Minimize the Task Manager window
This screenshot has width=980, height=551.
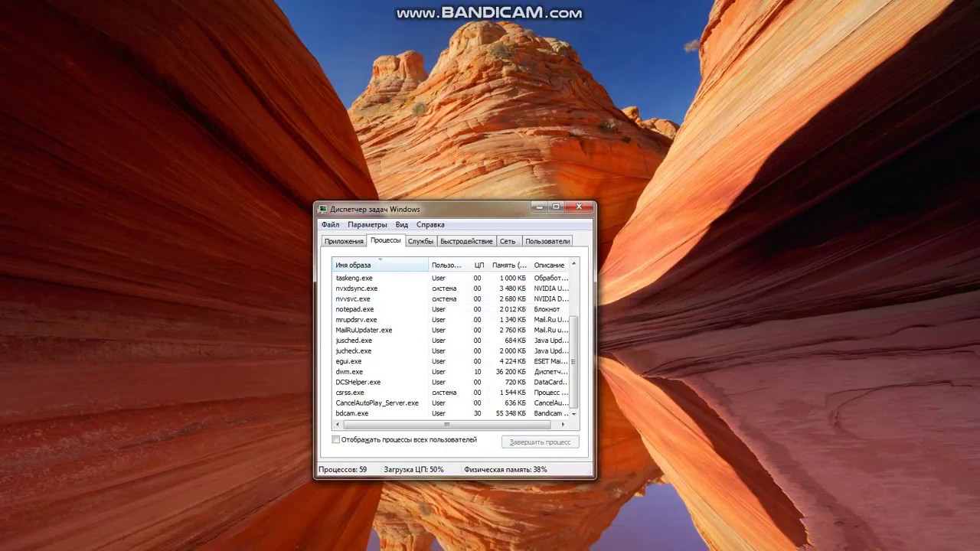click(540, 207)
